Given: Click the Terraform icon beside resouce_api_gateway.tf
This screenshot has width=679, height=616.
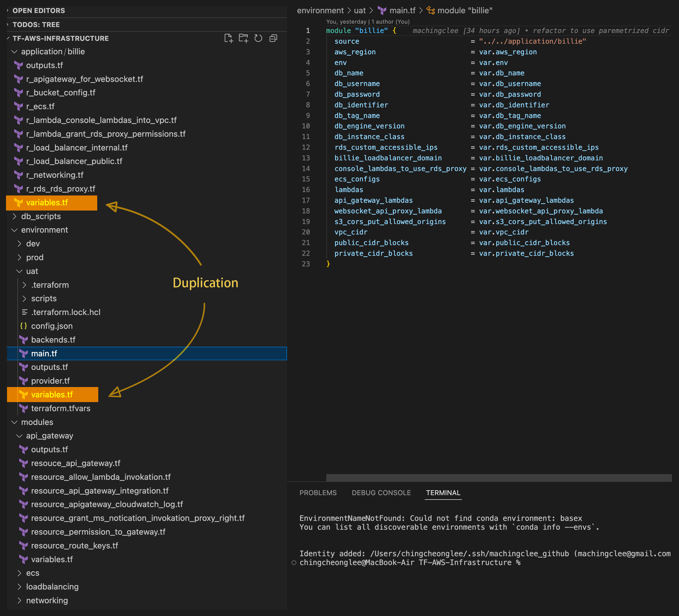Looking at the screenshot, I should click(x=24, y=463).
